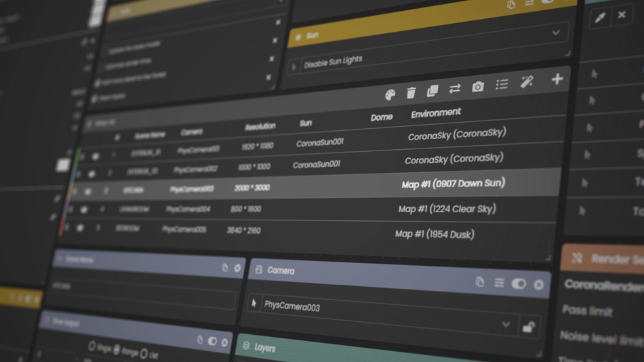Duplicate scene using the copy icon in the toolbar
The width and height of the screenshot is (644, 362).
tap(432, 91)
